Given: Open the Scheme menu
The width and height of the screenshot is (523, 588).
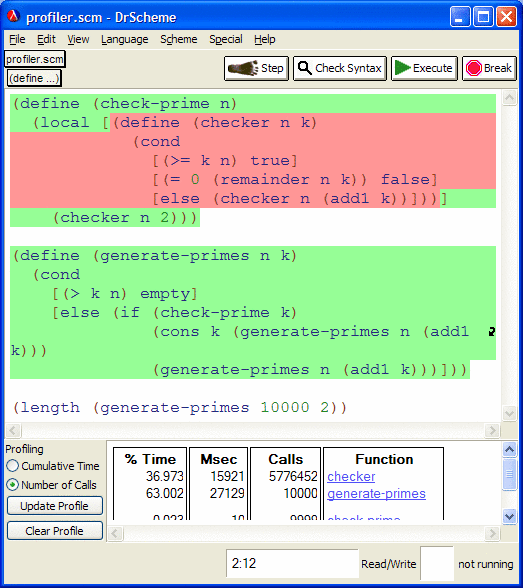Looking at the screenshot, I should [x=178, y=39].
